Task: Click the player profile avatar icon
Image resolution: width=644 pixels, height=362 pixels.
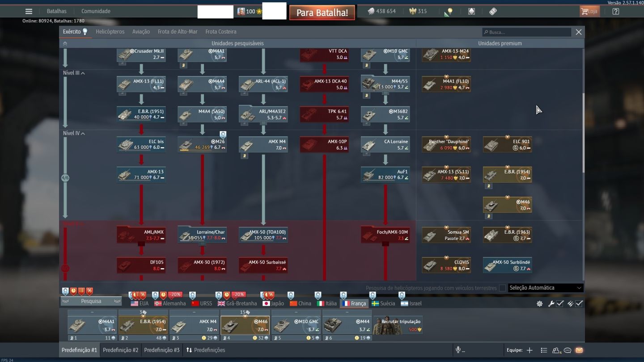Action: (241, 12)
